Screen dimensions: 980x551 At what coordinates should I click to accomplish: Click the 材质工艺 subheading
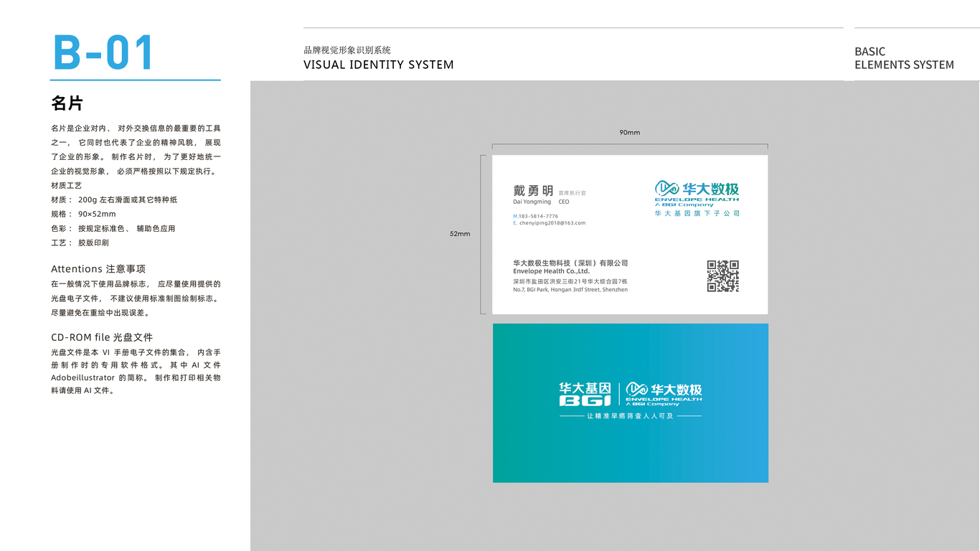tap(67, 186)
